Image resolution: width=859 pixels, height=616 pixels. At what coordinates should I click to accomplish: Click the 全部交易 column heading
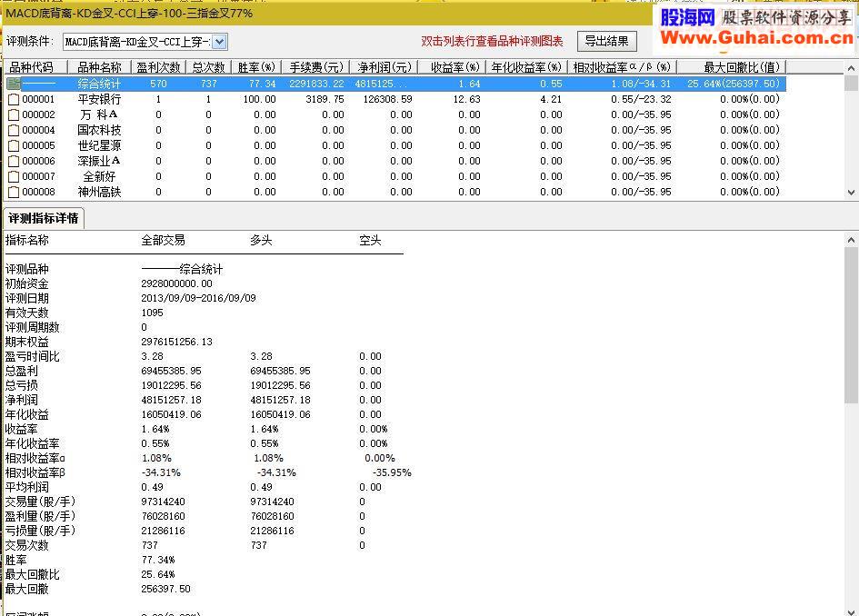pyautogui.click(x=163, y=241)
